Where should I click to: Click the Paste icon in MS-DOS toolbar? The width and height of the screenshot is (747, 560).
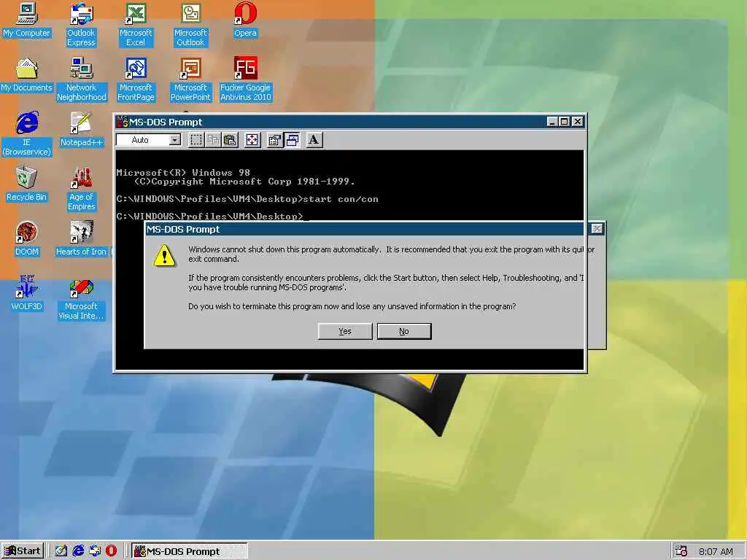230,140
